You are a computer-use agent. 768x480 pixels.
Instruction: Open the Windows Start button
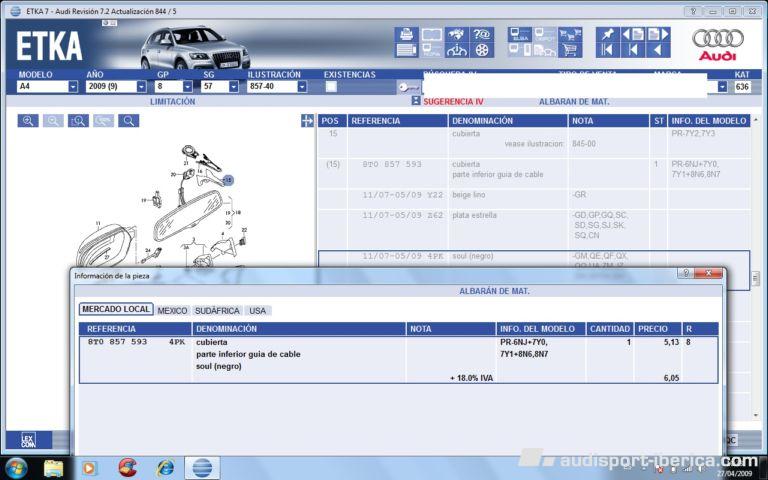point(16,468)
